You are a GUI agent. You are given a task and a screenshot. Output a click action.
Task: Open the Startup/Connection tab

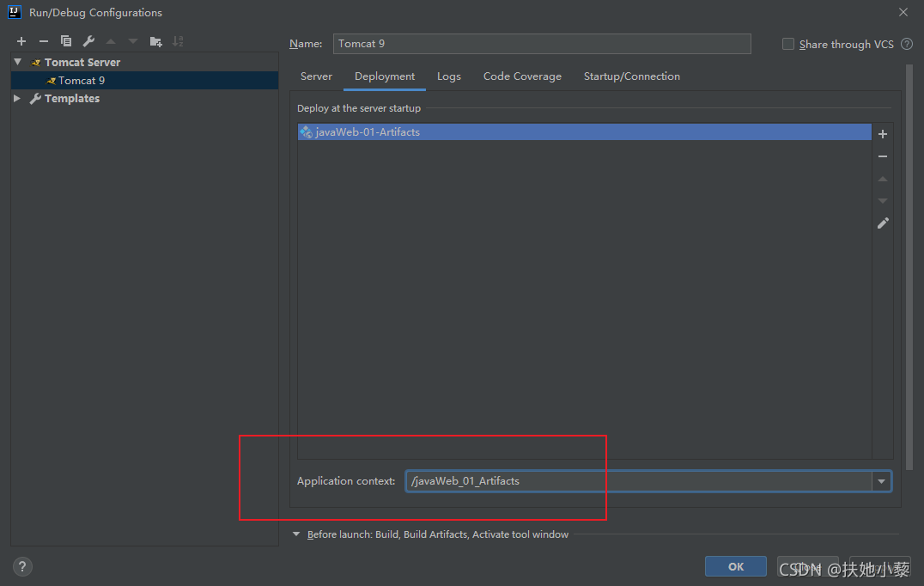(632, 76)
